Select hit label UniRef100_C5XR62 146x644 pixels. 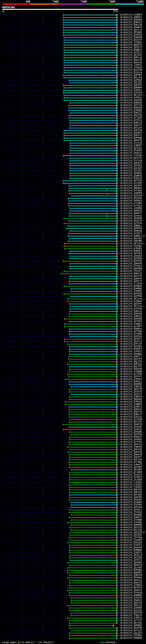[131, 42]
